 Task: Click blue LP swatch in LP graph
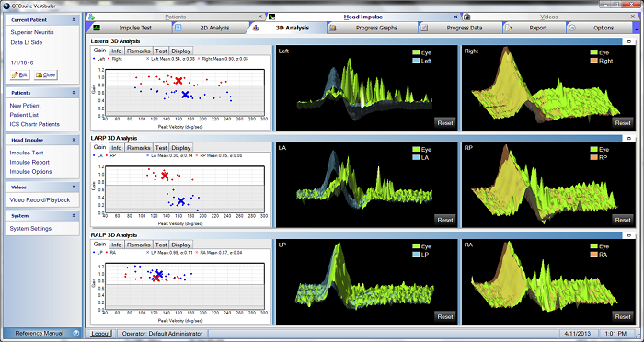416,255
